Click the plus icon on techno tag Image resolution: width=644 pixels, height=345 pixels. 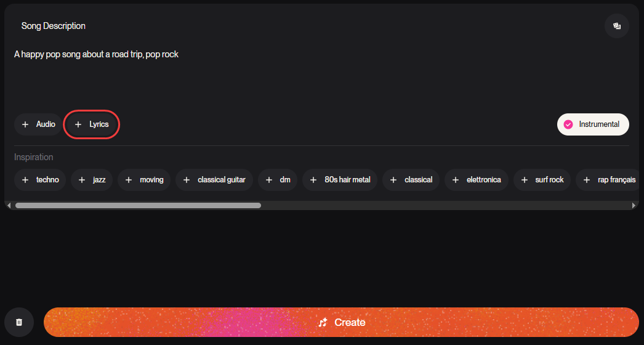click(25, 180)
